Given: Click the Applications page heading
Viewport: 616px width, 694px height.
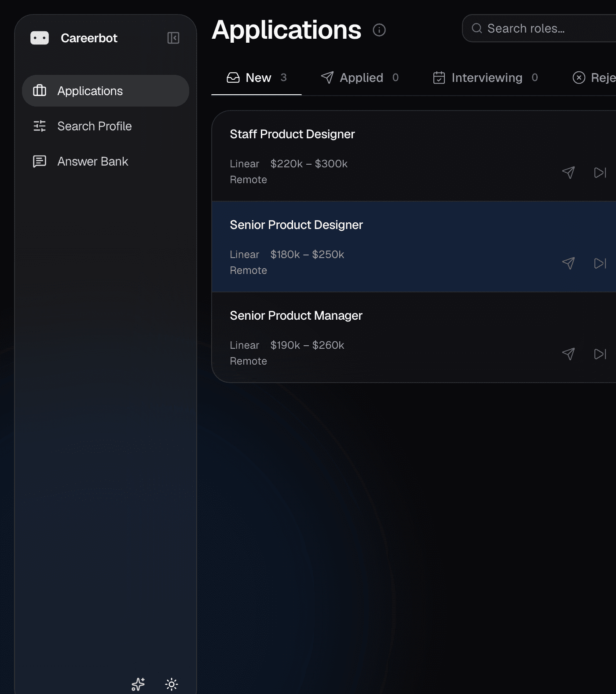Looking at the screenshot, I should [x=286, y=30].
